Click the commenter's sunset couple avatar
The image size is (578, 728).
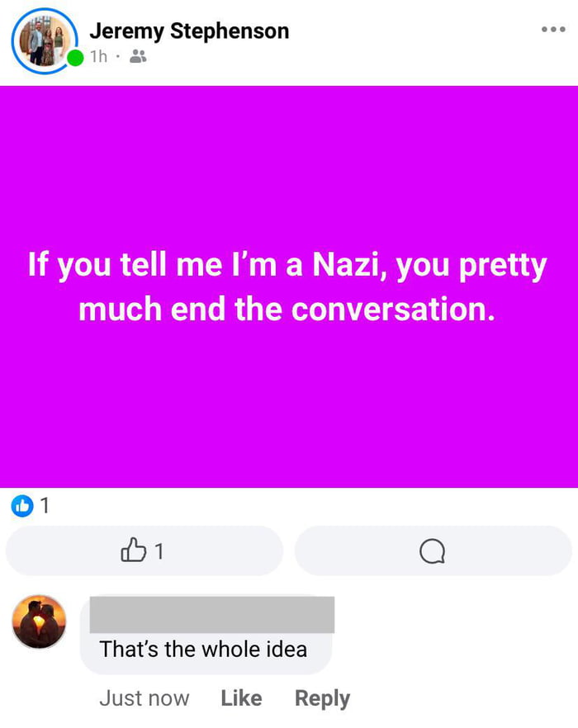[x=39, y=622]
